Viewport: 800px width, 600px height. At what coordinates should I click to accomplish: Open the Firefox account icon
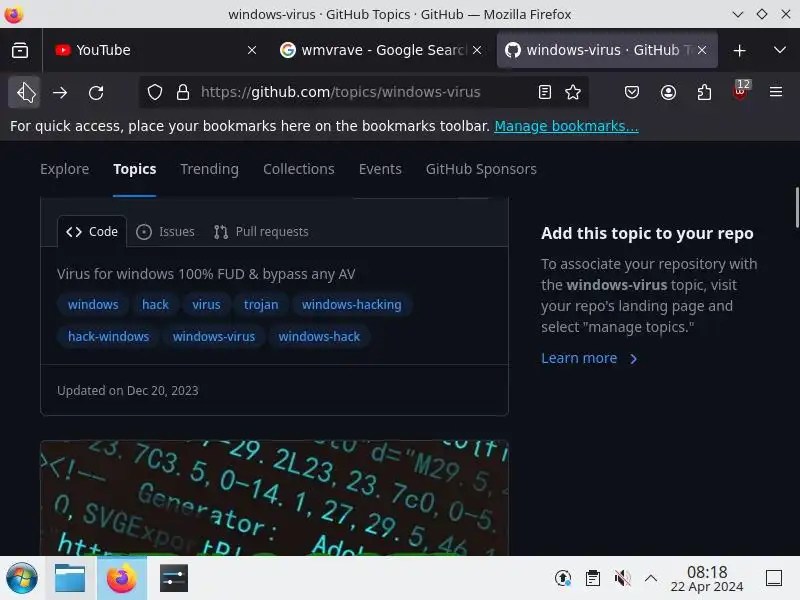tap(668, 92)
